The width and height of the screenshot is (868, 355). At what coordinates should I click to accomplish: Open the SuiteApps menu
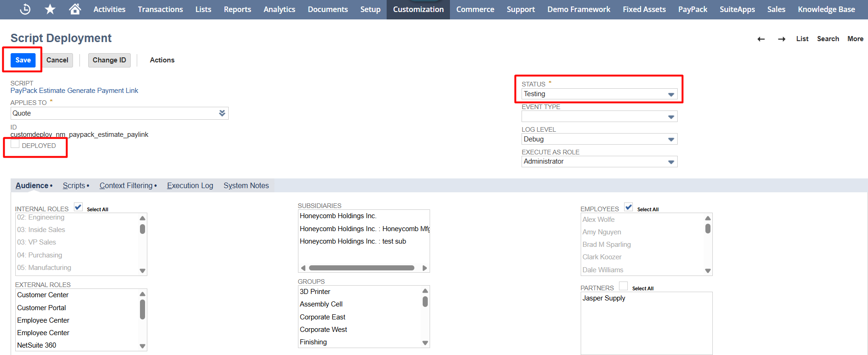(x=737, y=9)
